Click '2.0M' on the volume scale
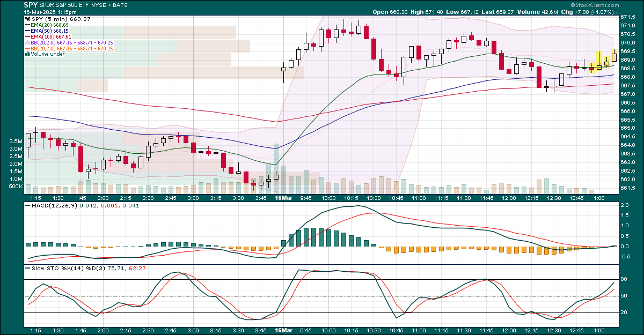This screenshot has width=644, height=335. tap(16, 163)
